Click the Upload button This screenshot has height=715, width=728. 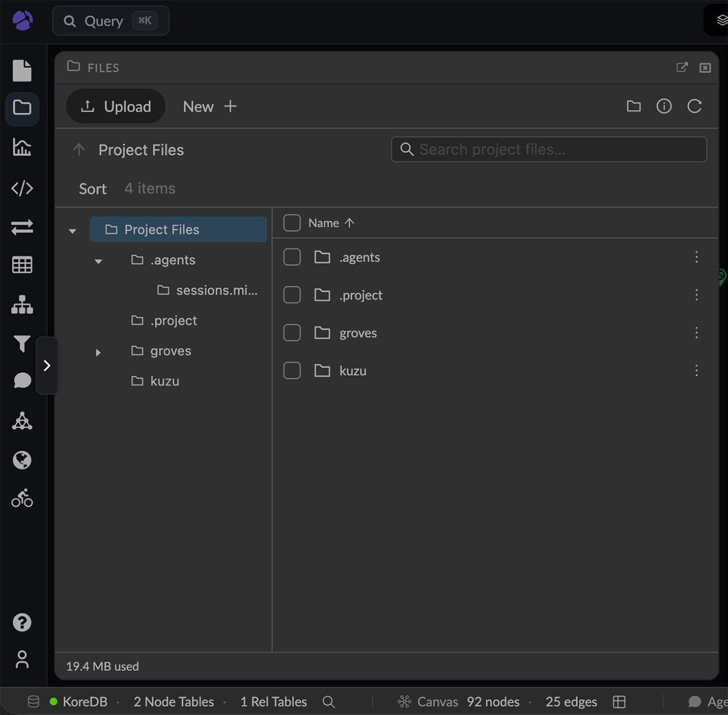(x=116, y=106)
